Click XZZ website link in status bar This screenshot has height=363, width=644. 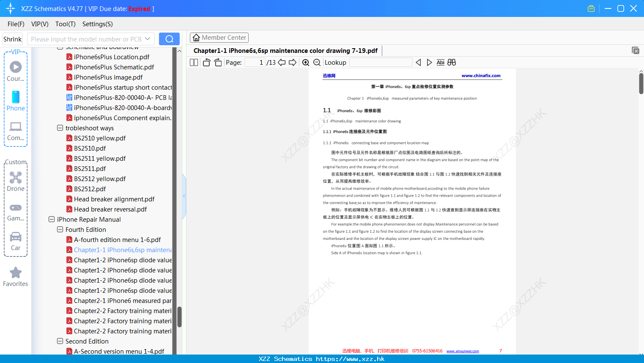[350, 359]
